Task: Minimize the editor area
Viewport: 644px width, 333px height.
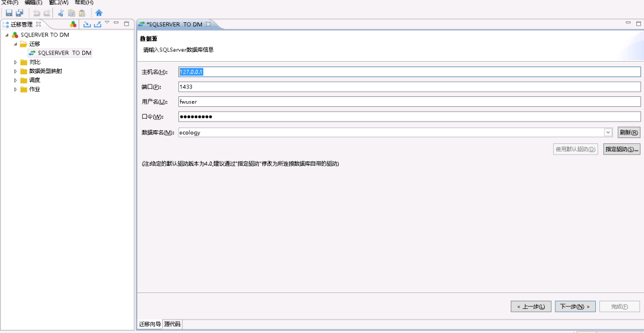Action: [628, 23]
